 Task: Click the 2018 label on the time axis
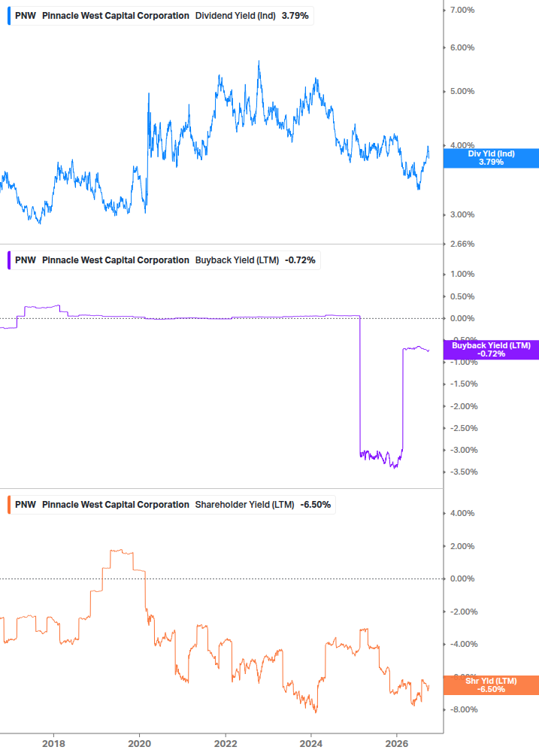[53, 744]
